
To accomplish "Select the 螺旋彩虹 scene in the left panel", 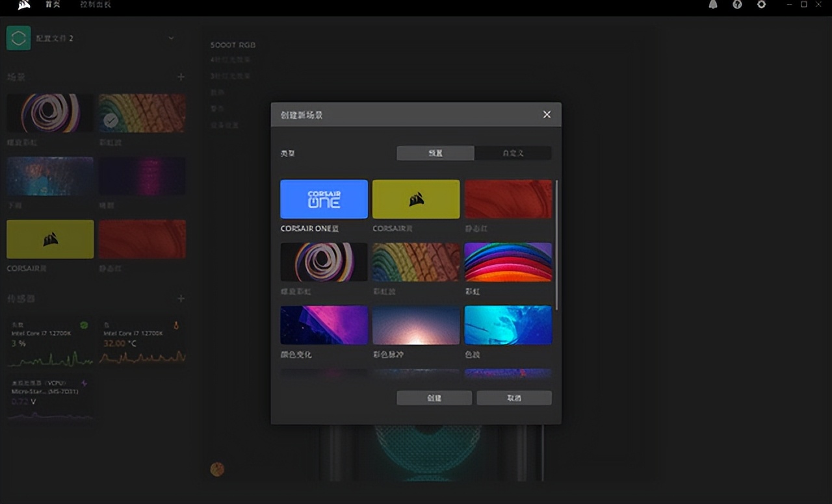I will [x=50, y=113].
